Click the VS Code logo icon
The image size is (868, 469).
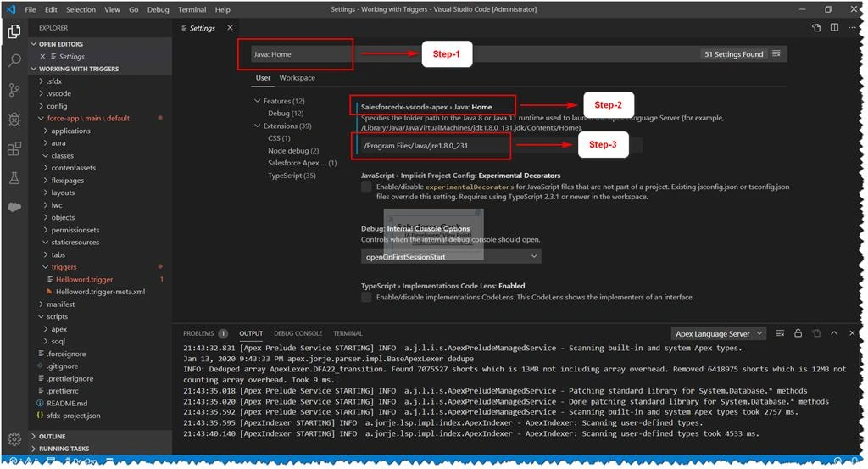[x=10, y=9]
